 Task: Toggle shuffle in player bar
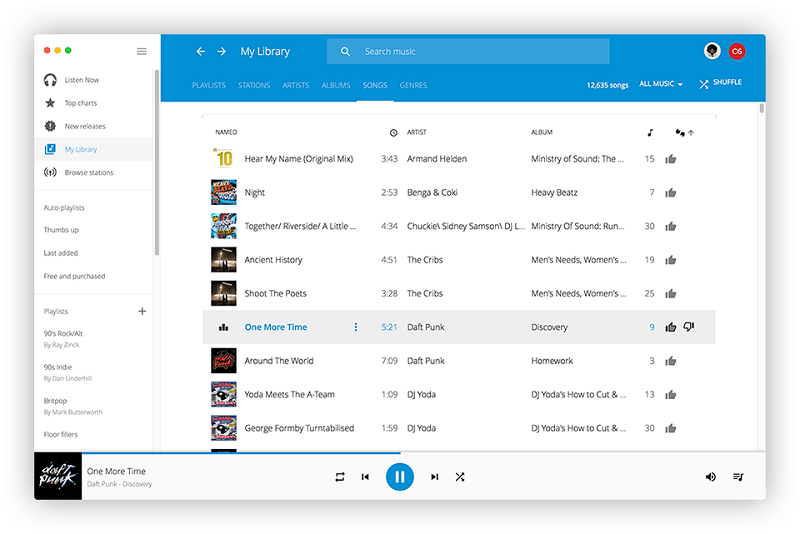[460, 477]
